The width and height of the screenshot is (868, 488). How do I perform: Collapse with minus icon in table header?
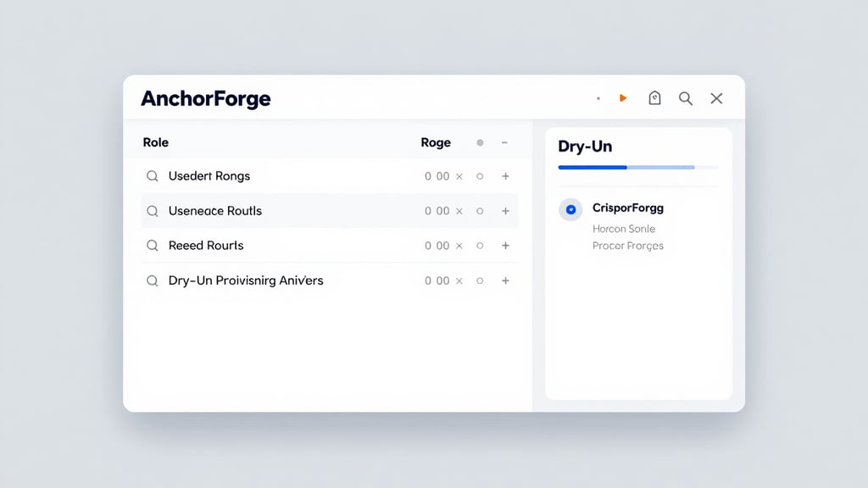point(504,142)
